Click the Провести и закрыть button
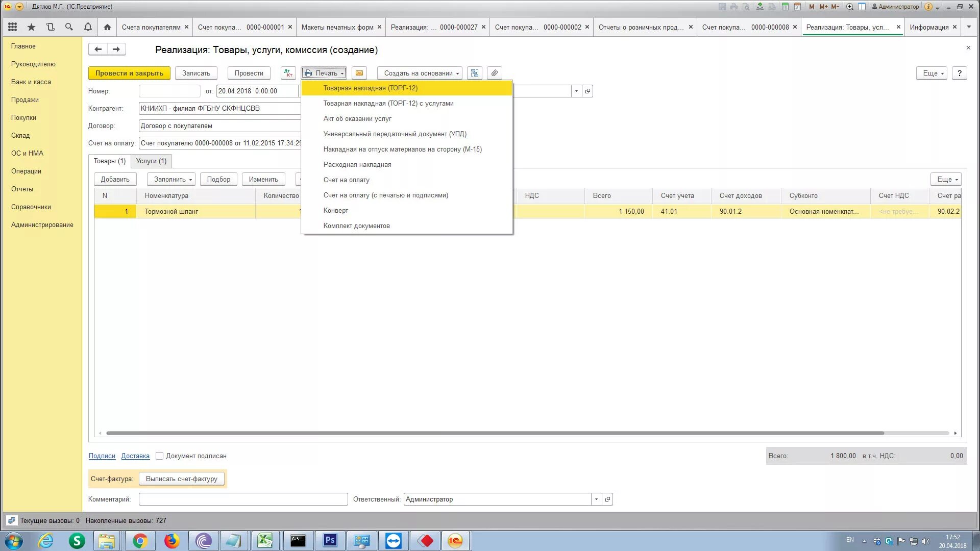980x551 pixels. [129, 73]
